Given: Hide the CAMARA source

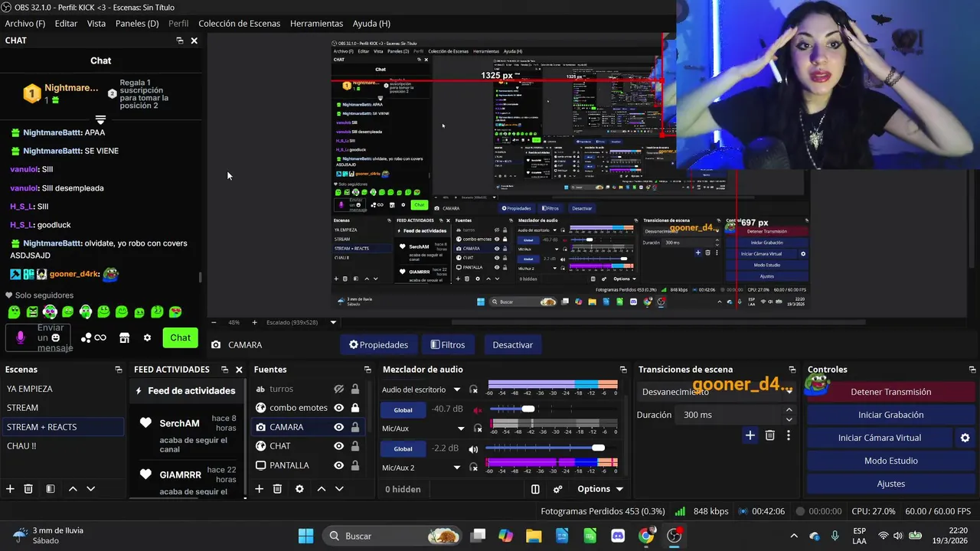Looking at the screenshot, I should (338, 427).
